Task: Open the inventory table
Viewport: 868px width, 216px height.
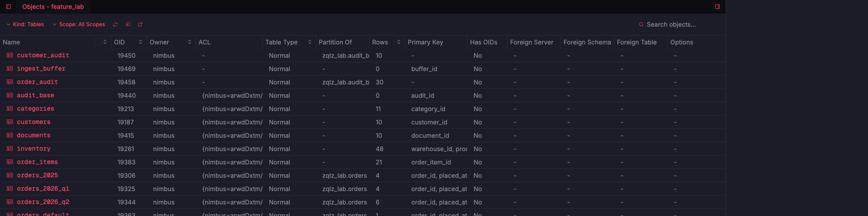Action: coord(34,149)
